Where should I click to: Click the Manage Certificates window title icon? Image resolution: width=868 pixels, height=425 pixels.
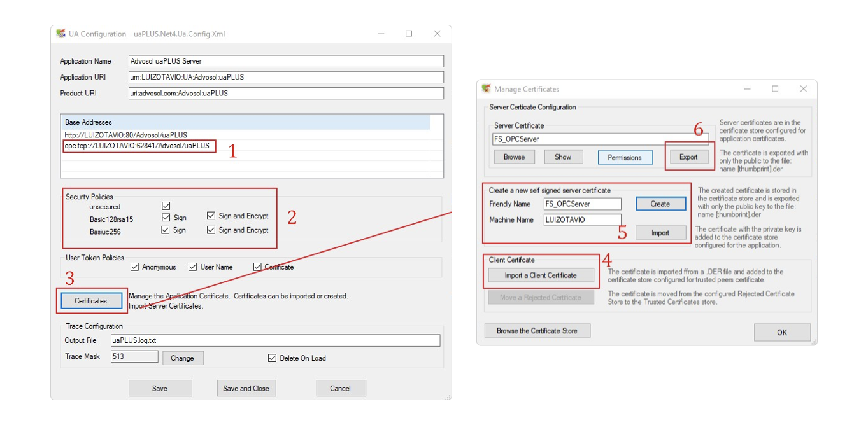click(487, 88)
